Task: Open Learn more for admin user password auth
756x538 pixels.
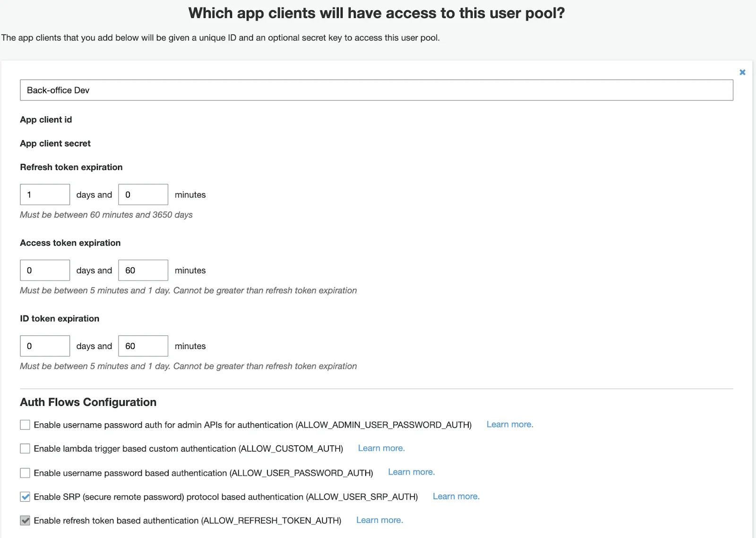Action: point(510,424)
